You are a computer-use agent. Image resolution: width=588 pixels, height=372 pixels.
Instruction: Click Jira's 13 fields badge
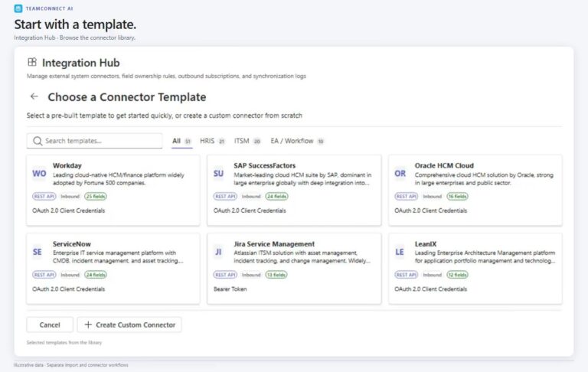coord(276,275)
